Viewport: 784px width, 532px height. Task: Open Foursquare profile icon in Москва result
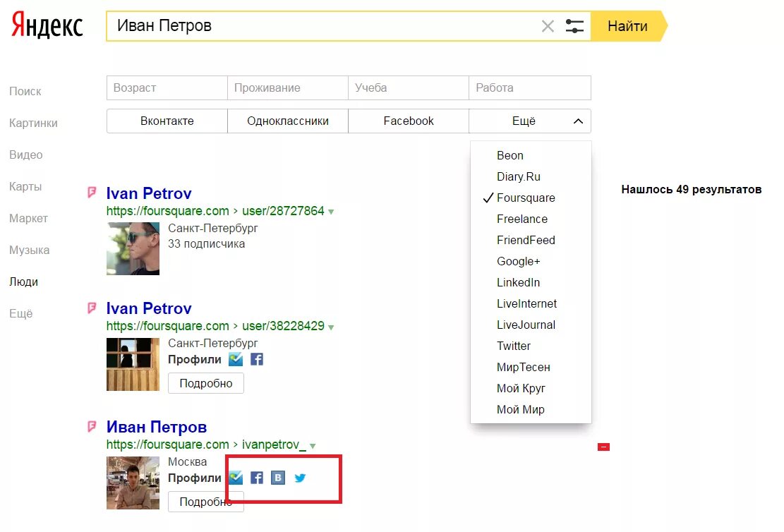236,478
